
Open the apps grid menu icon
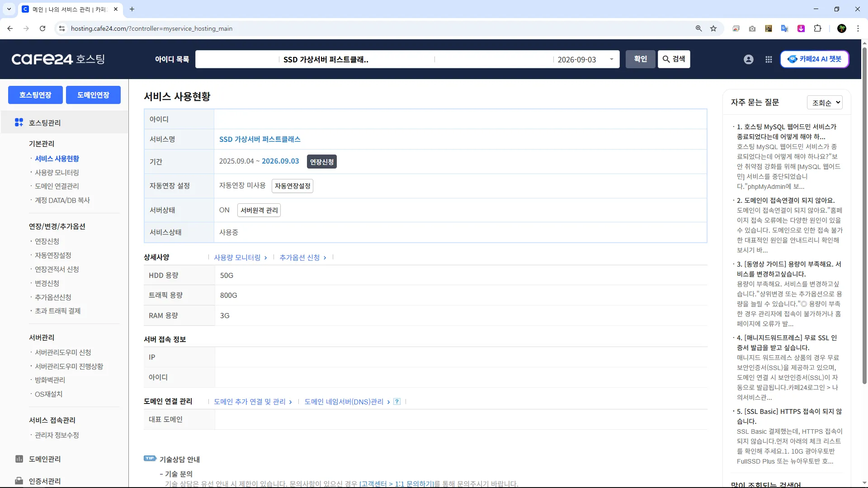click(x=769, y=59)
